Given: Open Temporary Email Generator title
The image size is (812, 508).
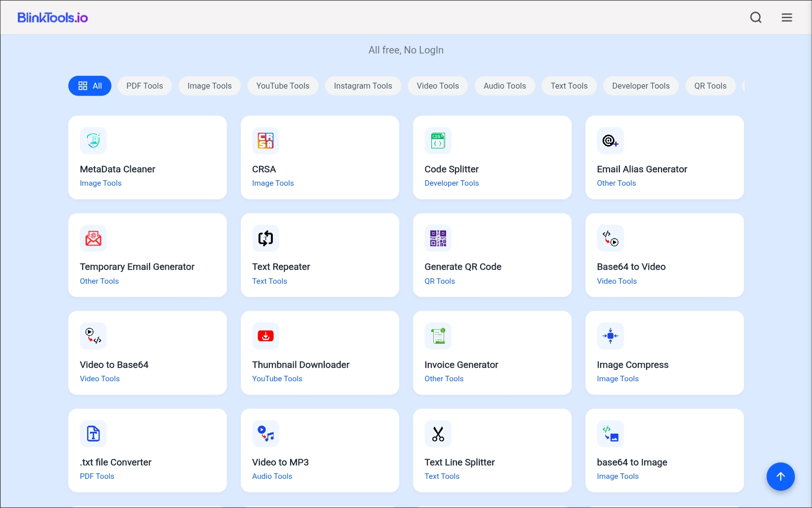Looking at the screenshot, I should tap(137, 267).
